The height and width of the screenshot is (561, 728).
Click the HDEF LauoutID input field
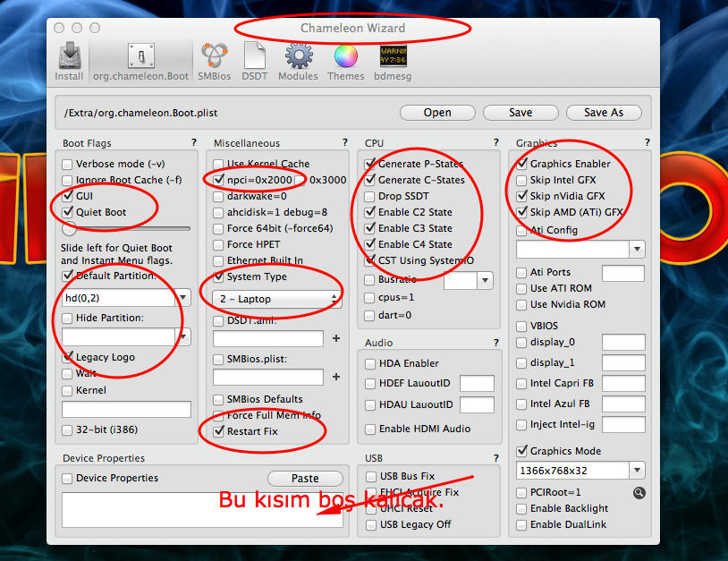[x=477, y=383]
